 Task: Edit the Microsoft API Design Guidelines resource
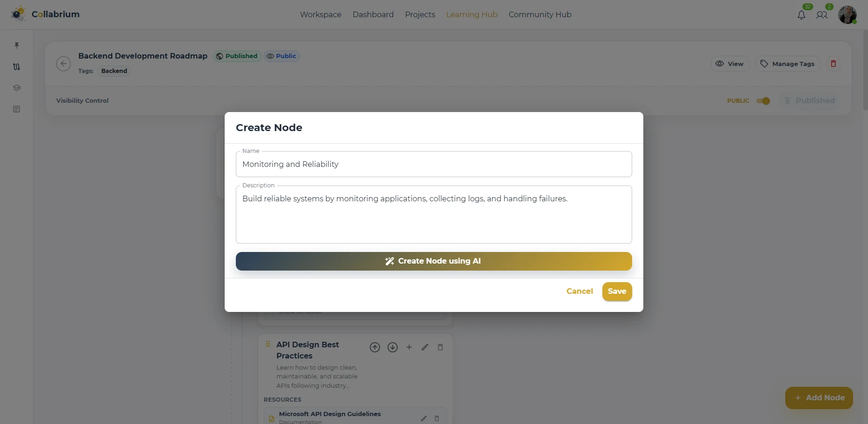424,418
